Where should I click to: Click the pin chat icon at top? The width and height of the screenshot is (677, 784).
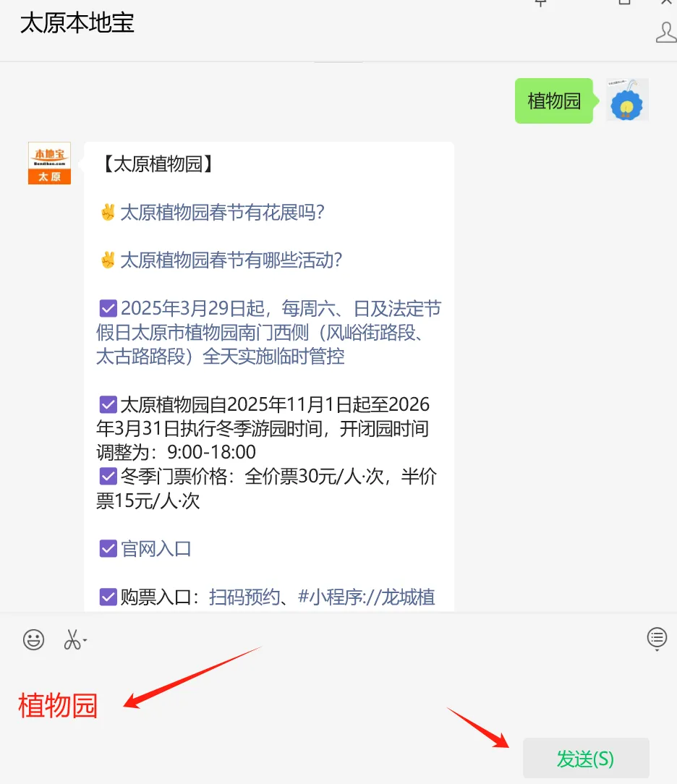(540, 3)
